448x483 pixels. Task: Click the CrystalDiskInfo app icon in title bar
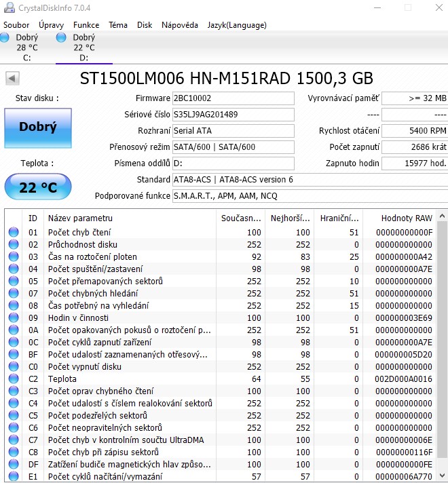[8, 7]
